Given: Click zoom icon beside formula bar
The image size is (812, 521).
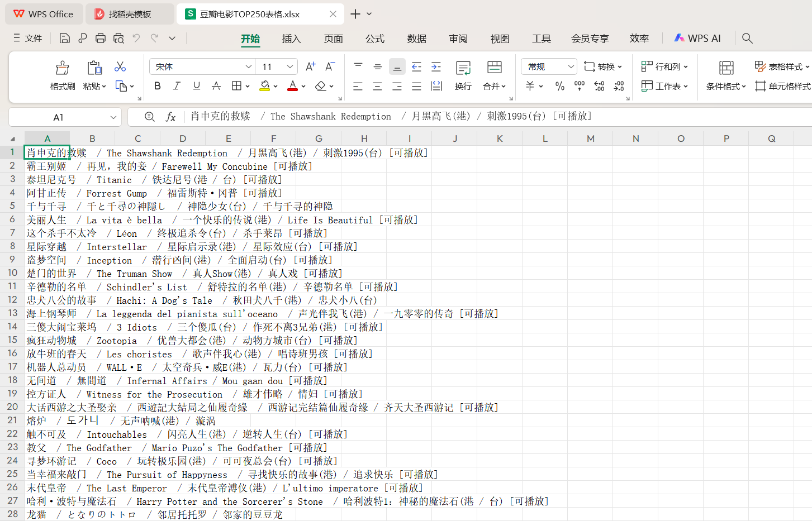Looking at the screenshot, I should pyautogui.click(x=149, y=117).
